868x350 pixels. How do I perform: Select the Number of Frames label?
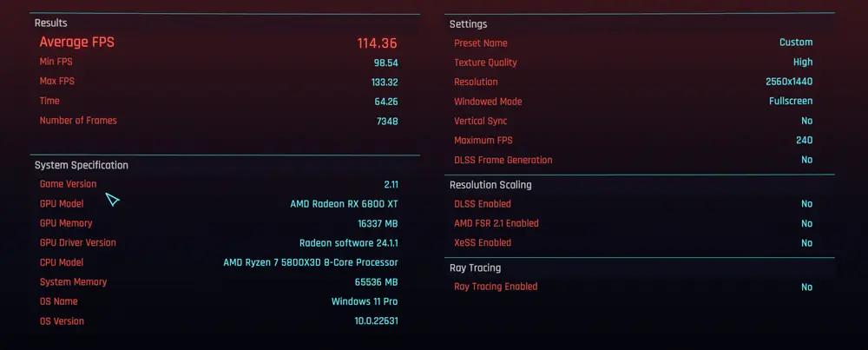point(78,120)
